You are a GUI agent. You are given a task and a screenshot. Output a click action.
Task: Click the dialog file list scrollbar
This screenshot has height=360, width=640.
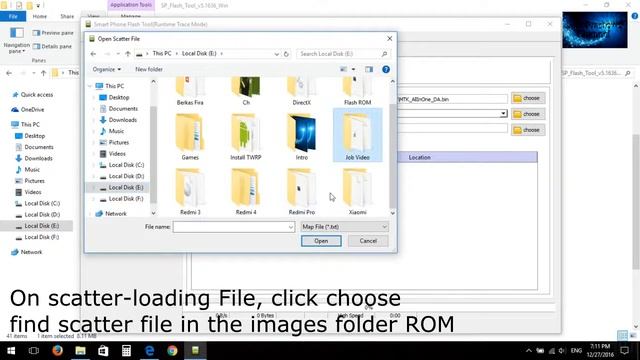coord(392,155)
